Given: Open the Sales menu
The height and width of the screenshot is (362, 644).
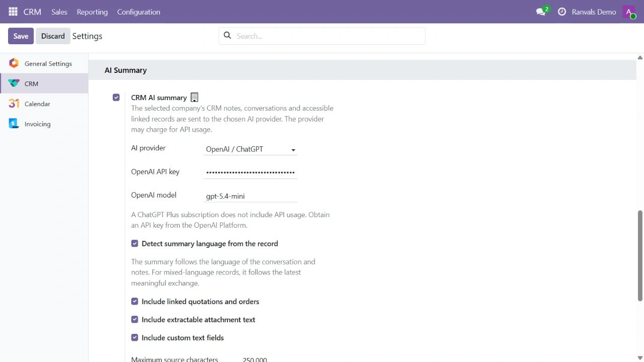Looking at the screenshot, I should pyautogui.click(x=59, y=12).
